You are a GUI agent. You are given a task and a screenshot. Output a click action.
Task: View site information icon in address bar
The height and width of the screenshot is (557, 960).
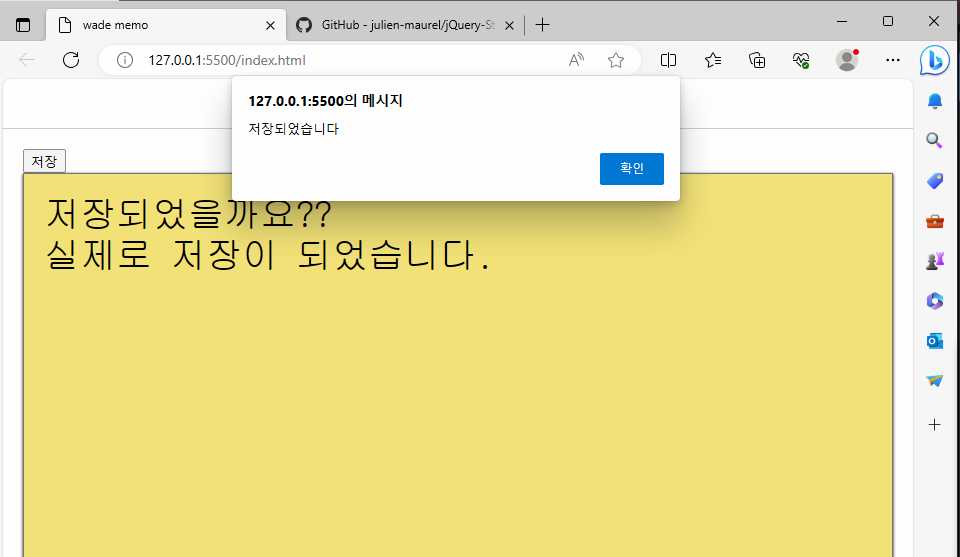[x=125, y=60]
